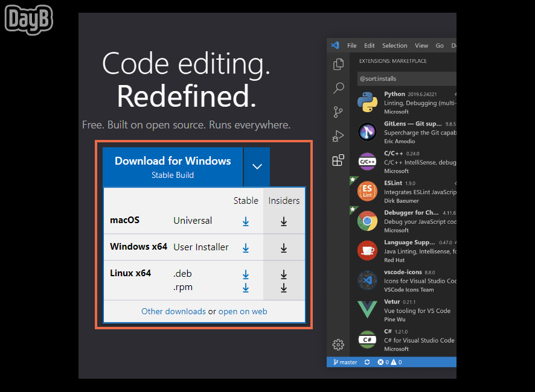This screenshot has height=392, width=535.
Task: Select the Search icon in the activity bar
Action: click(x=338, y=88)
